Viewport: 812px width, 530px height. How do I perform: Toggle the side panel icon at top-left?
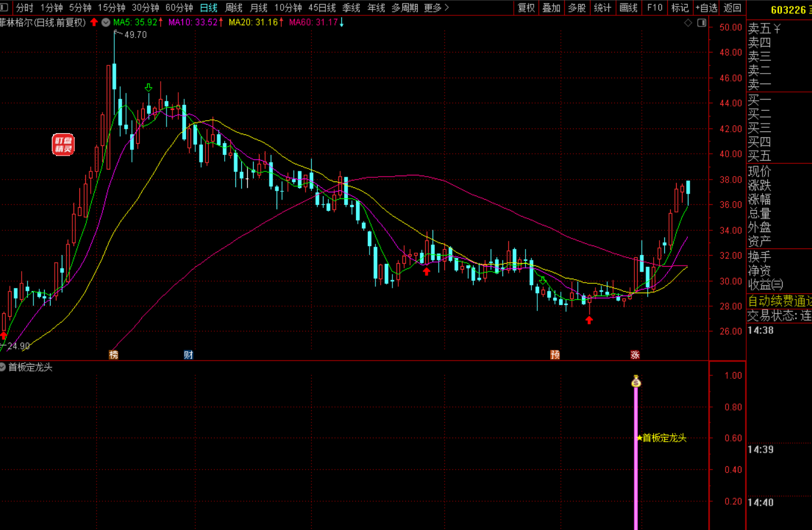[x=4, y=8]
